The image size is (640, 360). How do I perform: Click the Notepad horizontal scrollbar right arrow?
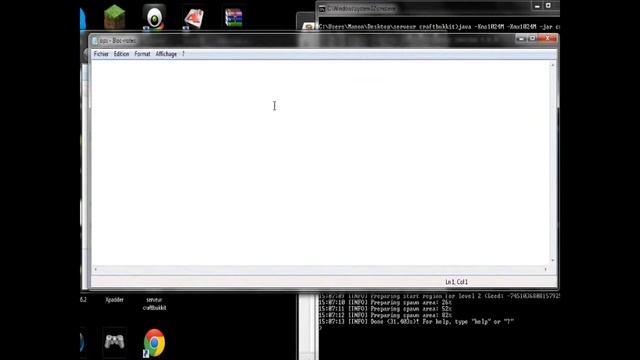tap(545, 269)
